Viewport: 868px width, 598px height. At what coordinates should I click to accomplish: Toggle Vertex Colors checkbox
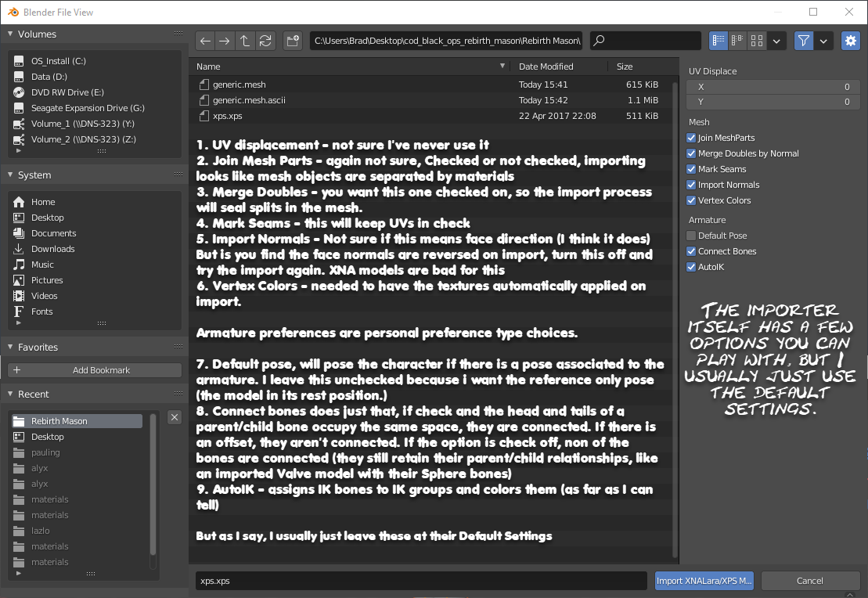[691, 200]
